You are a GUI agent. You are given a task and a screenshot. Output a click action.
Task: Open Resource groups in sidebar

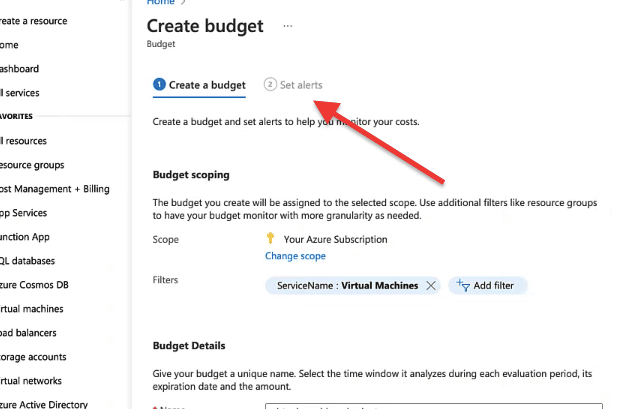pos(32,165)
